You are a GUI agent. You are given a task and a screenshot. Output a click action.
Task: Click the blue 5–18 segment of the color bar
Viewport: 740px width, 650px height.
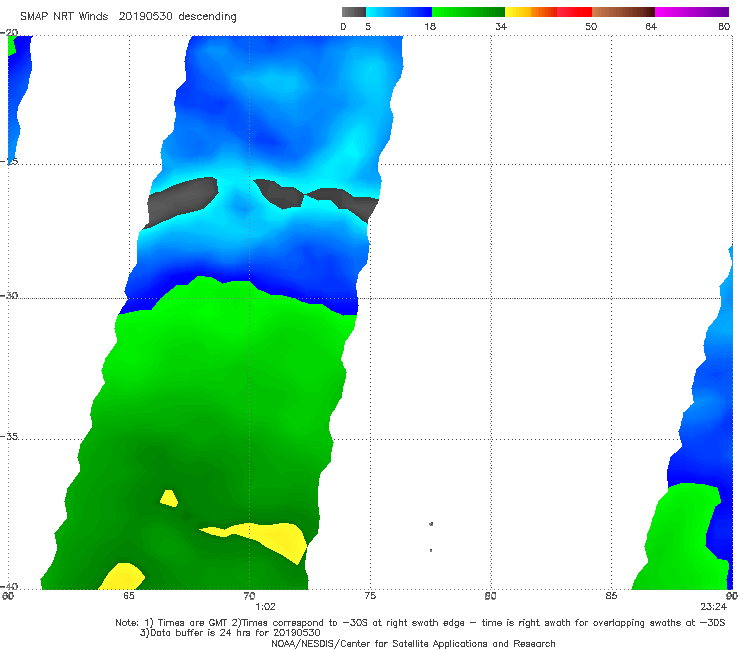point(399,12)
